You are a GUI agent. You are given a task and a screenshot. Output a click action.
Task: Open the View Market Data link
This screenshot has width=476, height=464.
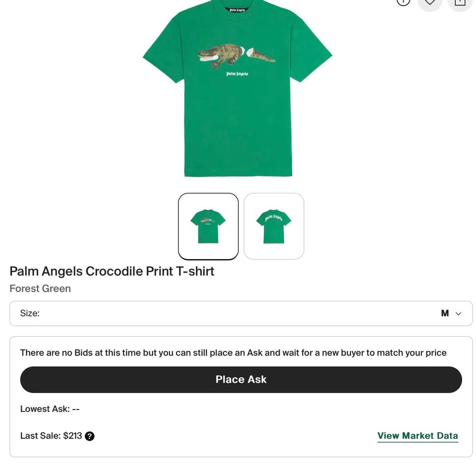(417, 436)
